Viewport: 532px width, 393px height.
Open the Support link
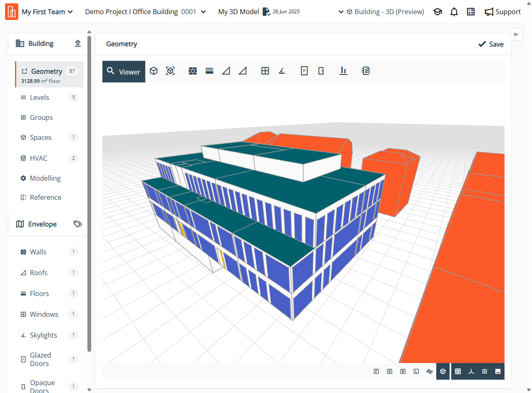pyautogui.click(x=503, y=12)
